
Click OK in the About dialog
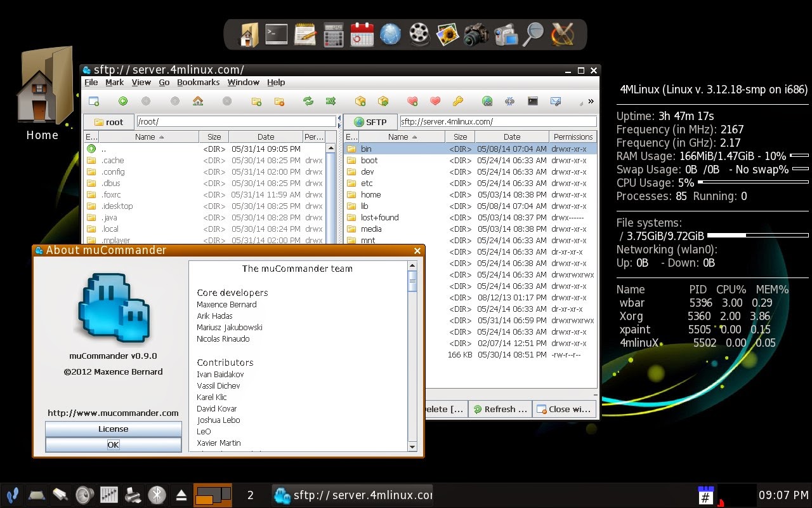pos(113,444)
